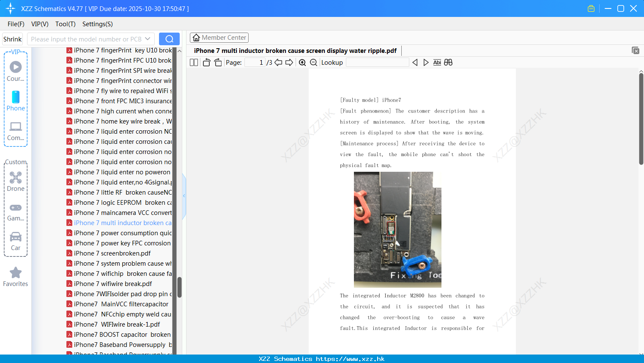Click the blue search button
This screenshot has height=363, width=644.
click(169, 39)
